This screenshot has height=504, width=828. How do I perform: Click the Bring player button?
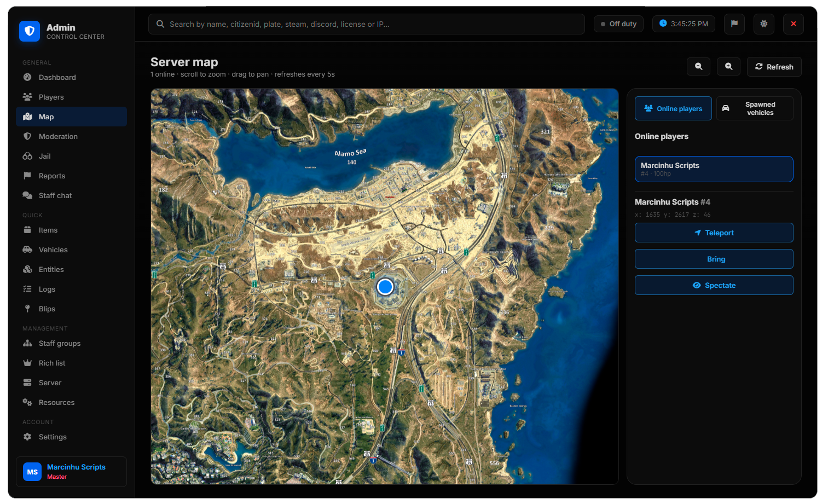point(714,259)
